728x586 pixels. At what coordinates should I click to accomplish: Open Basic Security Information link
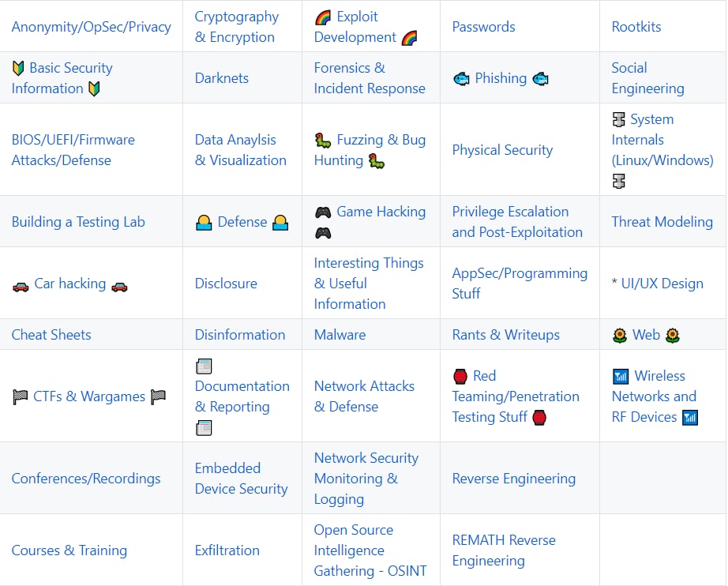[x=62, y=78]
